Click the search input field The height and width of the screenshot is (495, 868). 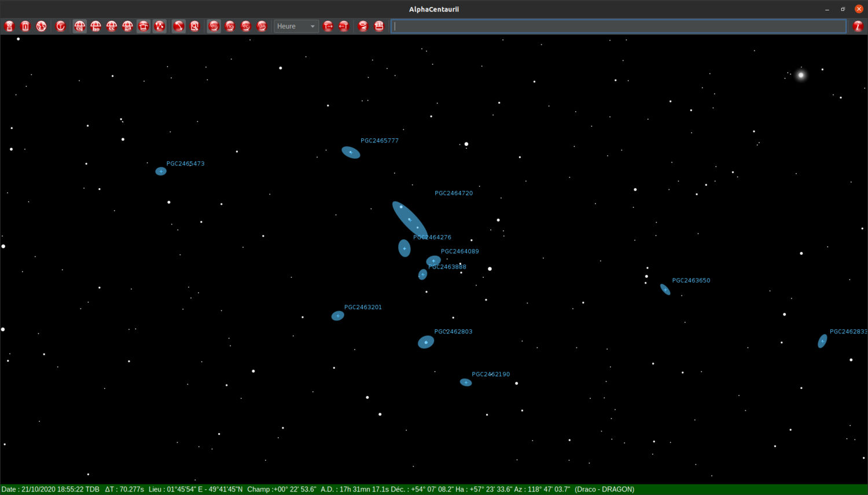click(617, 26)
